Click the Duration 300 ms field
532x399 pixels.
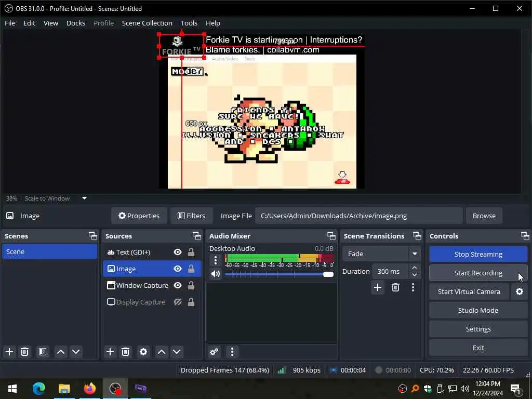[x=391, y=271]
